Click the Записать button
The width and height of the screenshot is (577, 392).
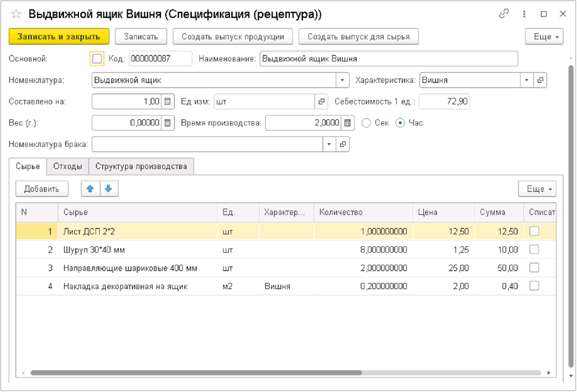tap(141, 37)
